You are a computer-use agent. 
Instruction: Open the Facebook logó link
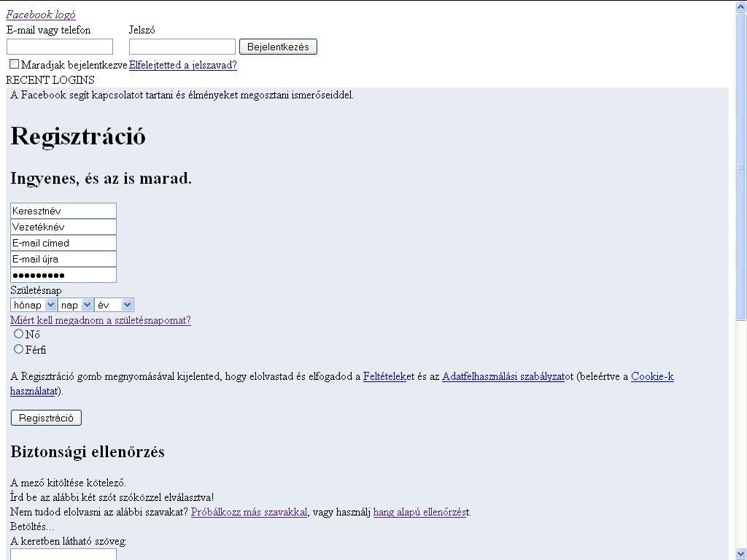pyautogui.click(x=41, y=15)
